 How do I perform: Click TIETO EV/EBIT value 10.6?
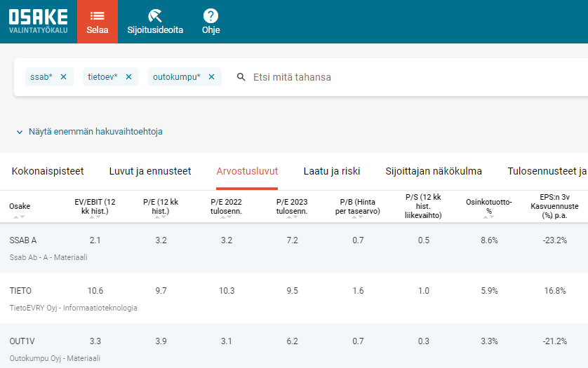pyautogui.click(x=95, y=291)
